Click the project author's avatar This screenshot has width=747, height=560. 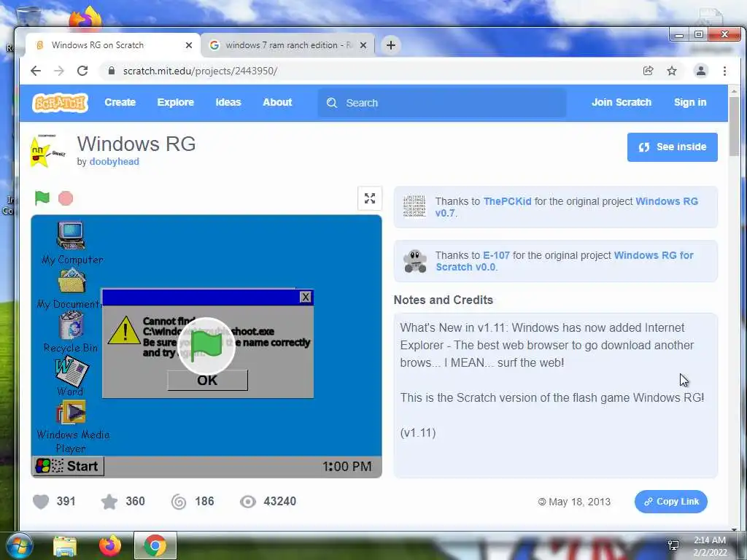(47, 151)
